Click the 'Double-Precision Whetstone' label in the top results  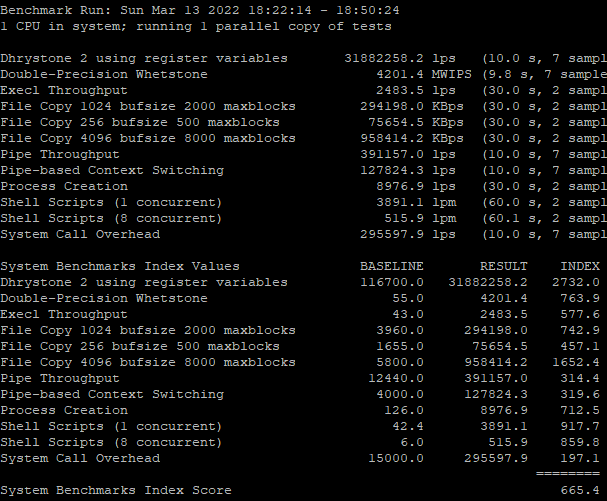point(104,74)
